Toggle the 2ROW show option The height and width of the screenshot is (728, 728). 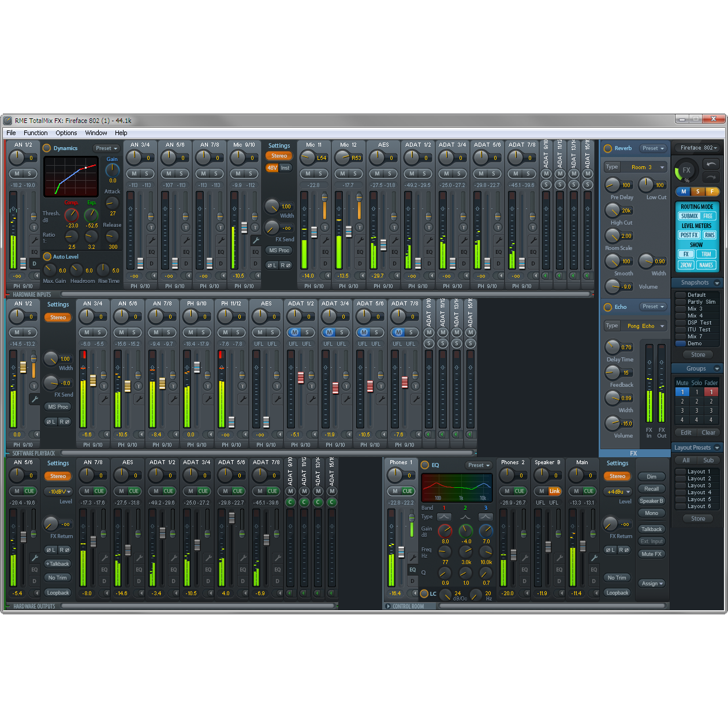tap(686, 265)
